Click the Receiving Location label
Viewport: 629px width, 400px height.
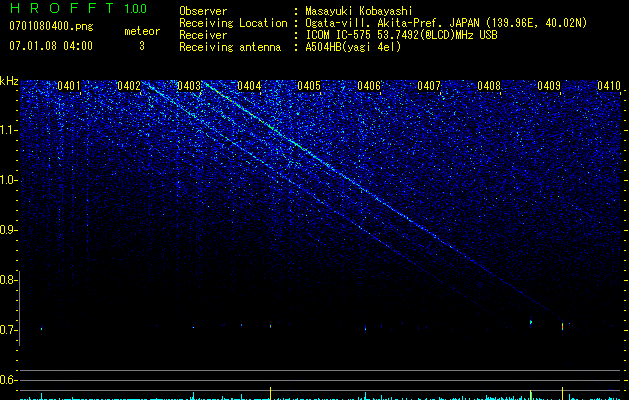point(233,23)
